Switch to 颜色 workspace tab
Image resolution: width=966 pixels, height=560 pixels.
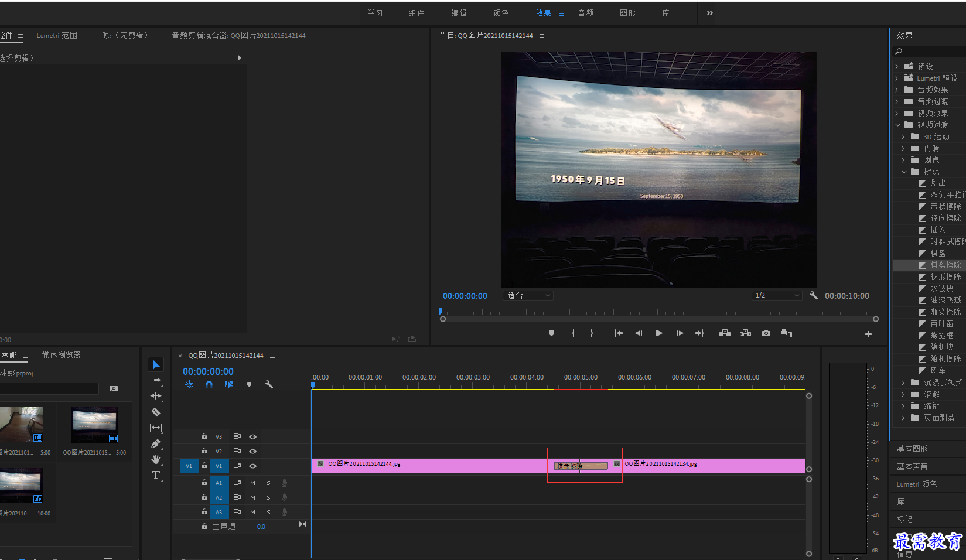point(501,13)
